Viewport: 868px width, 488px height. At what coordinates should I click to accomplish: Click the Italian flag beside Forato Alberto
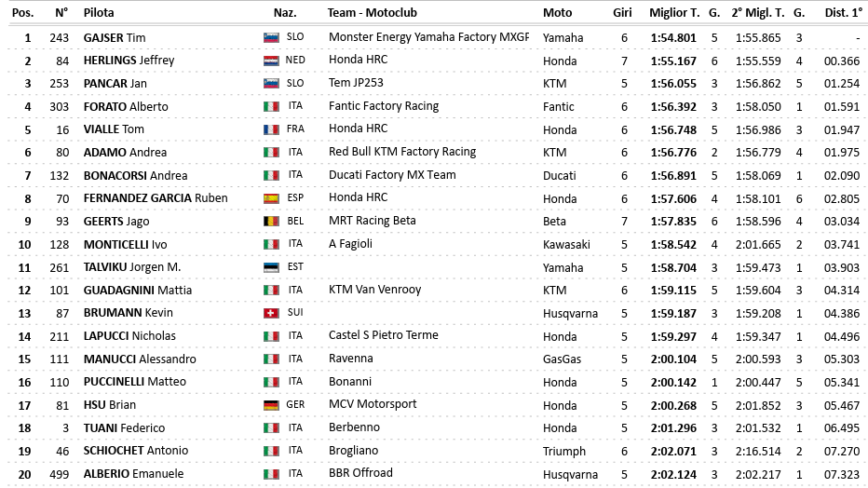pyautogui.click(x=271, y=107)
